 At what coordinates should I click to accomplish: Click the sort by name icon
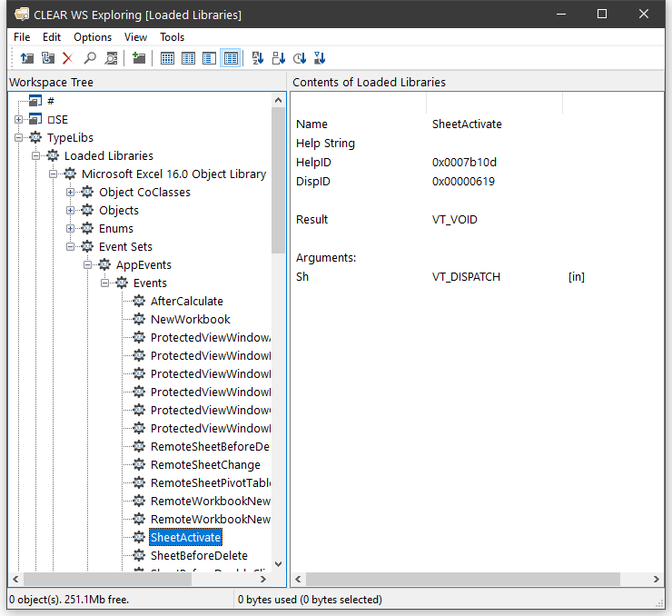(257, 58)
